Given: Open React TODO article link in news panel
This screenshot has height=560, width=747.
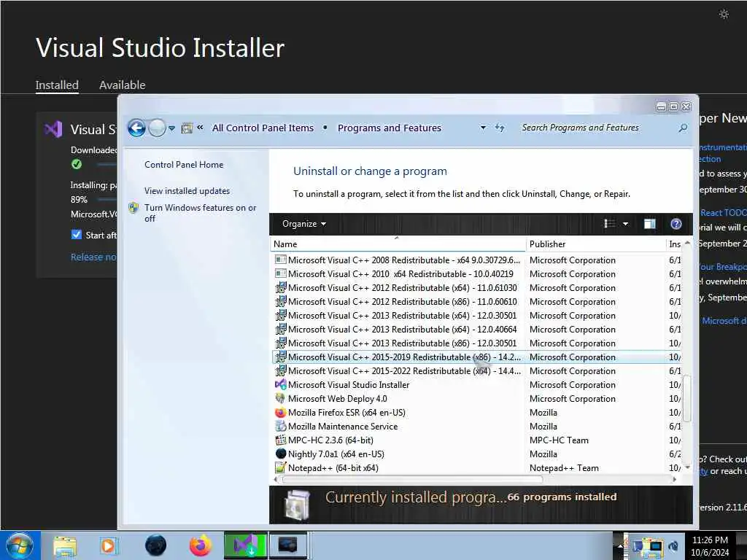Looking at the screenshot, I should [723, 212].
